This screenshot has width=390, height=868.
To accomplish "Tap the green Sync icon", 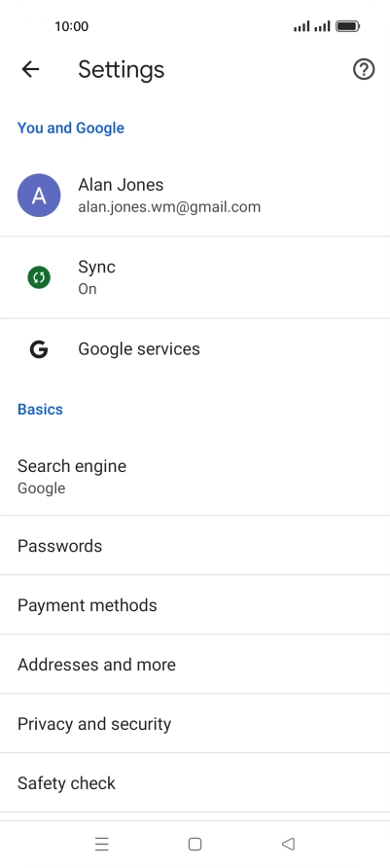I will tap(39, 277).
